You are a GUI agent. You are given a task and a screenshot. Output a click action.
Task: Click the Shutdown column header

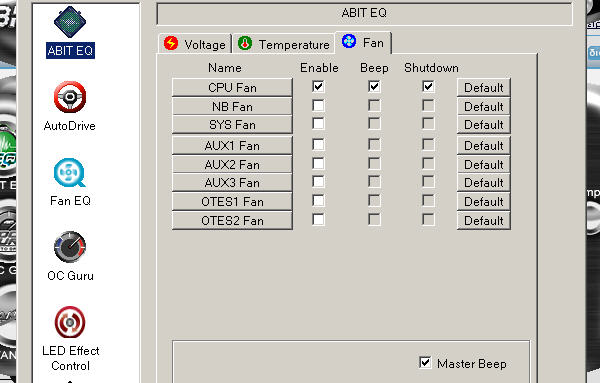(x=431, y=68)
